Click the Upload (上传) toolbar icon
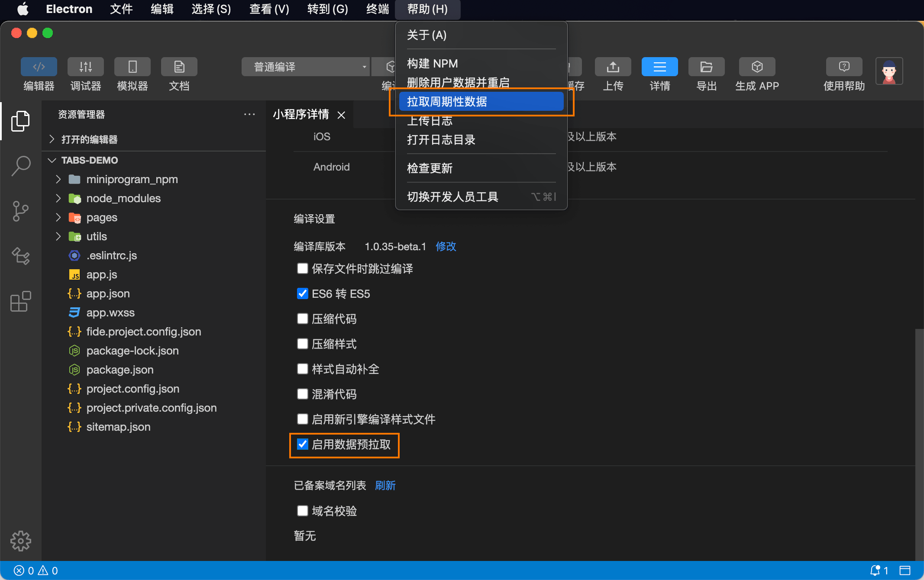The height and width of the screenshot is (580, 924). pyautogui.click(x=613, y=67)
